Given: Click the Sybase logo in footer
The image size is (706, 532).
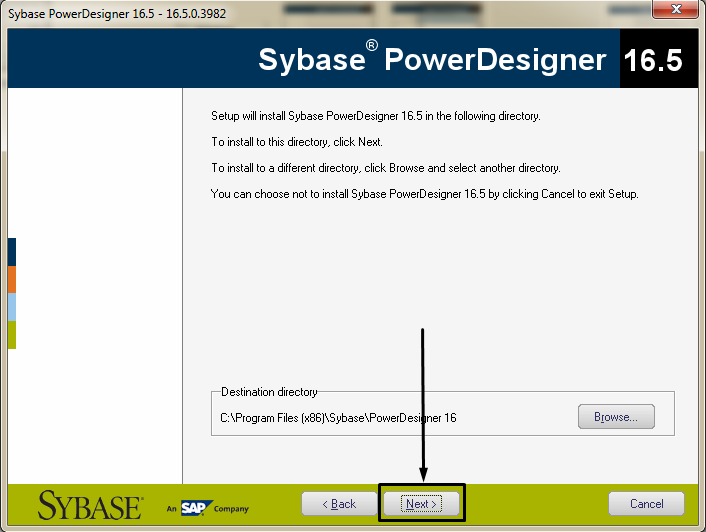Looking at the screenshot, I should point(91,505).
